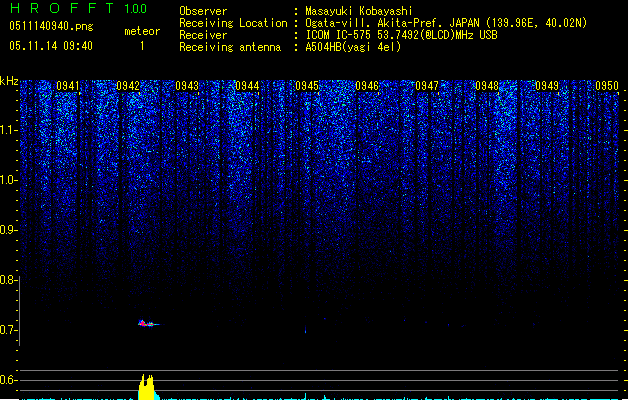629x400 pixels.
Task: Click the 1.0 kHz axis tick label
Action: pyautogui.click(x=8, y=180)
